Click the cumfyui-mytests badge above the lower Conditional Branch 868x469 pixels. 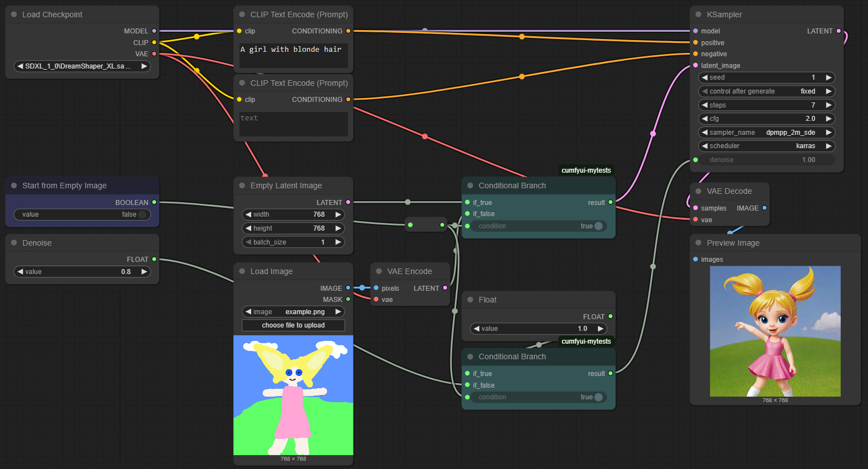[x=586, y=341]
